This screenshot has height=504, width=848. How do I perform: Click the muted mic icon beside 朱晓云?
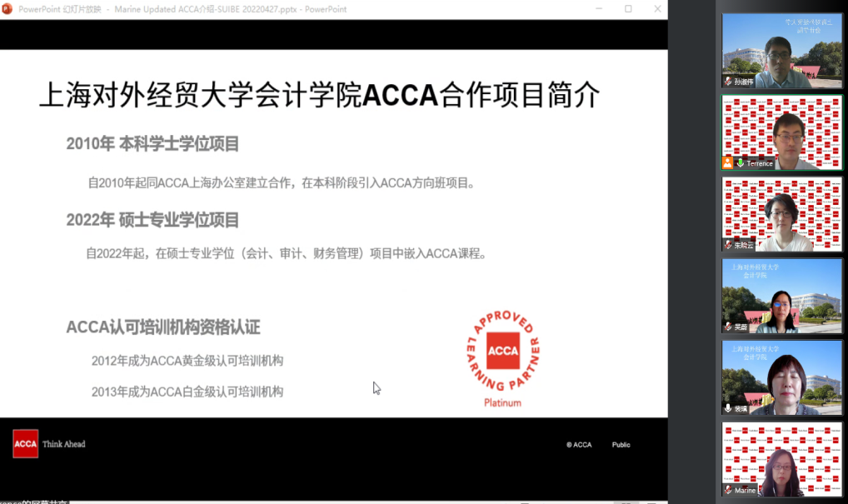point(728,245)
